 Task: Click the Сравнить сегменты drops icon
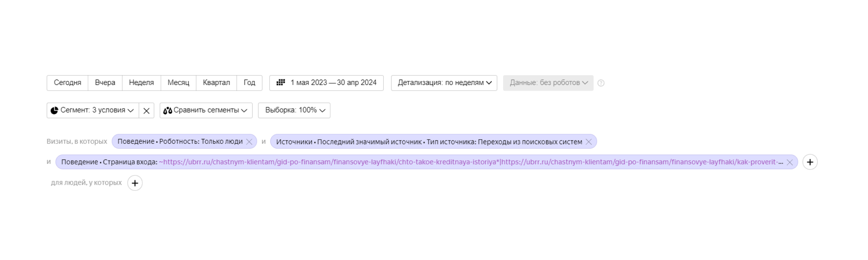[x=168, y=110]
